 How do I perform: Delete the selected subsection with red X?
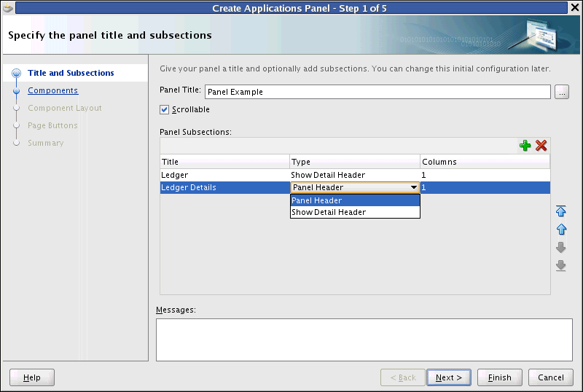pos(541,146)
